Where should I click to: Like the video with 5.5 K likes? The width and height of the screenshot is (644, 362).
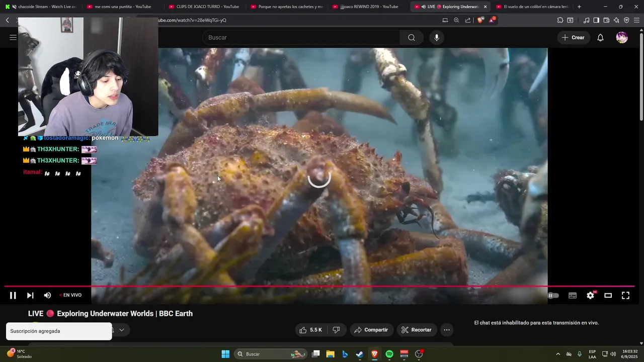coord(311,330)
